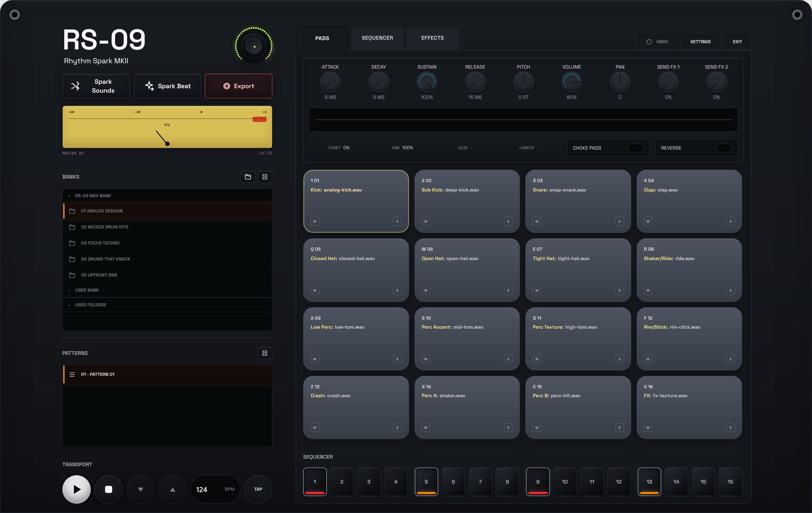Click the Pan knob
The width and height of the screenshot is (812, 513).
620,82
